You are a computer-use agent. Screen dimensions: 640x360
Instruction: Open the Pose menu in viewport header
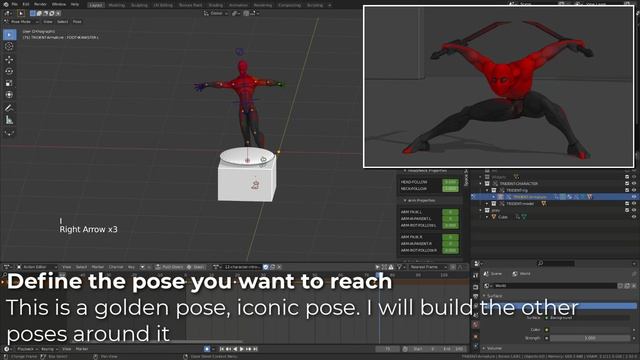click(x=77, y=22)
